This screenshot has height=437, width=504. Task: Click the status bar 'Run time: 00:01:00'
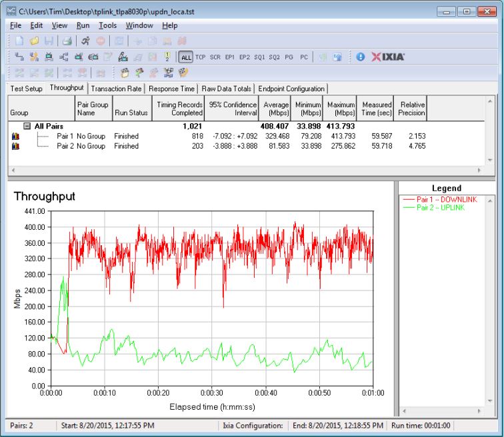[x=421, y=426]
